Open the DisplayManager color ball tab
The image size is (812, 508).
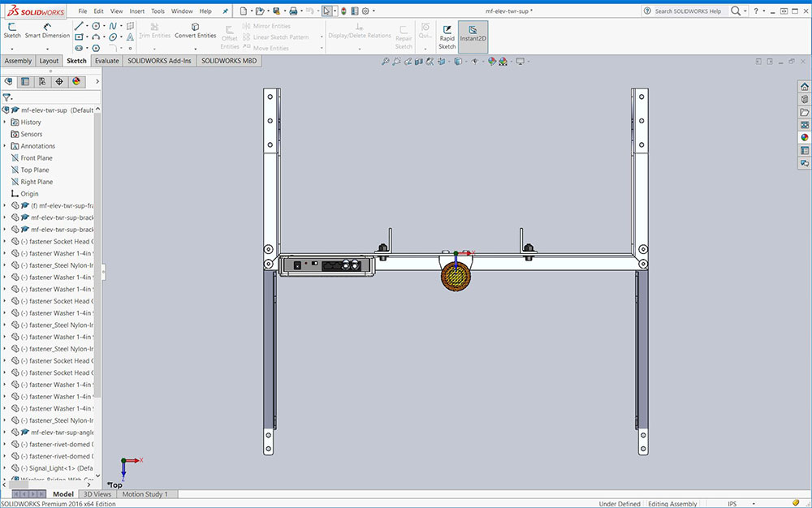tap(76, 81)
